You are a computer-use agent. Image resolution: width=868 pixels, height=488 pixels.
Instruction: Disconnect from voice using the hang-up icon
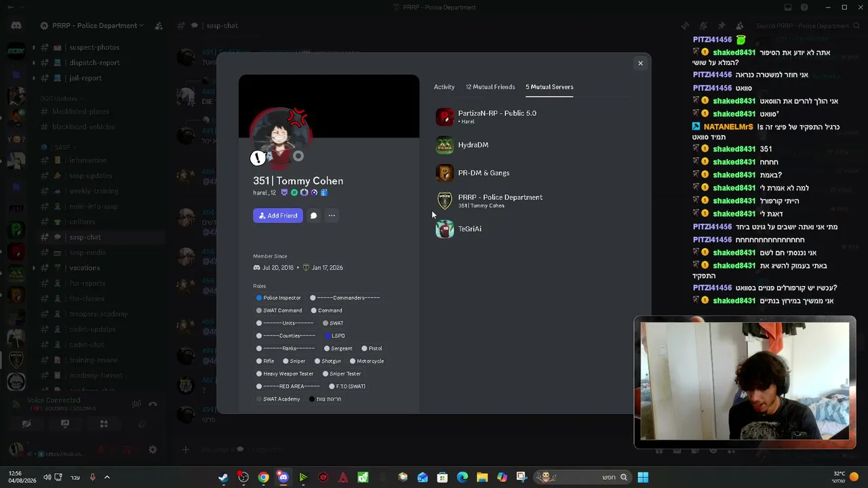click(x=153, y=404)
